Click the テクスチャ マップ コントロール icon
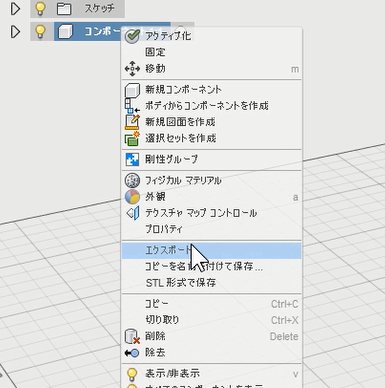 pos(132,213)
